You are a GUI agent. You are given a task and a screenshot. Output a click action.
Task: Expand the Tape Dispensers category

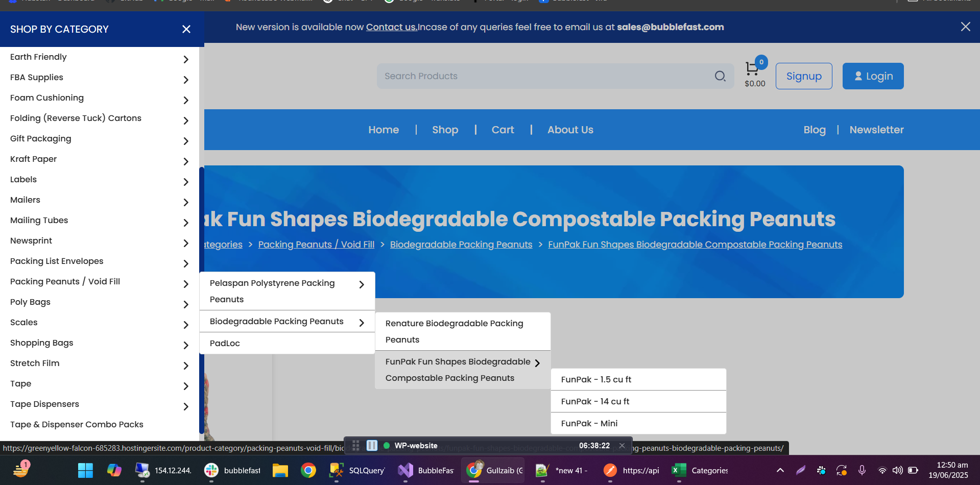click(x=186, y=406)
